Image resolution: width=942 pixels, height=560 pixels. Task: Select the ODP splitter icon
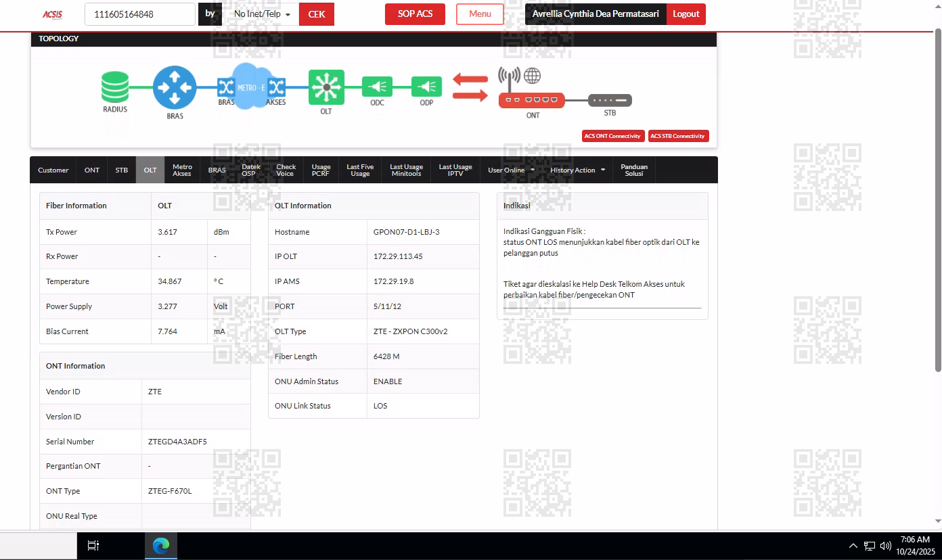point(426,87)
